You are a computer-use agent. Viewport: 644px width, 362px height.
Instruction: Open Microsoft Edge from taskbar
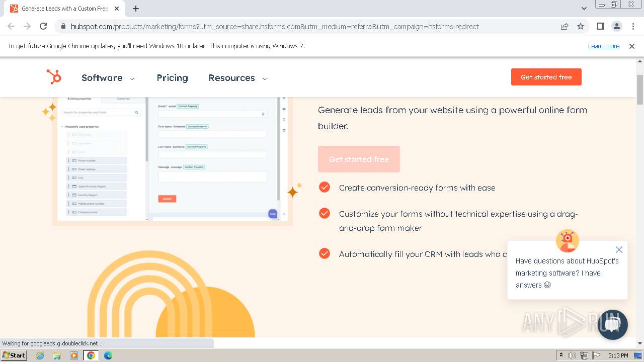pyautogui.click(x=108, y=355)
